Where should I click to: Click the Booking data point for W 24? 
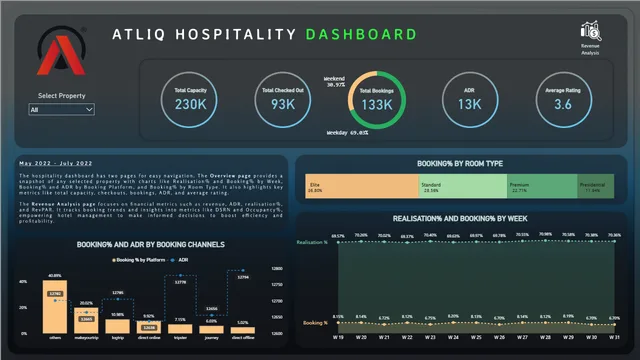tap(453, 323)
